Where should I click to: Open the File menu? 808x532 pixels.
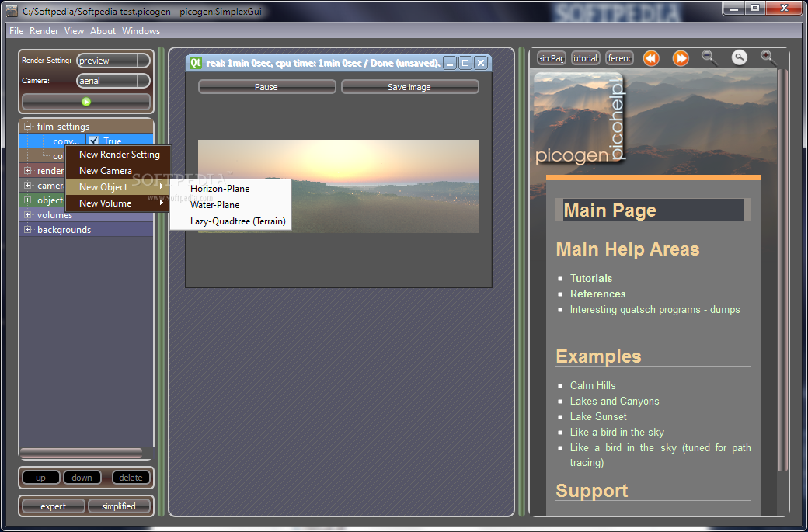pyautogui.click(x=16, y=31)
